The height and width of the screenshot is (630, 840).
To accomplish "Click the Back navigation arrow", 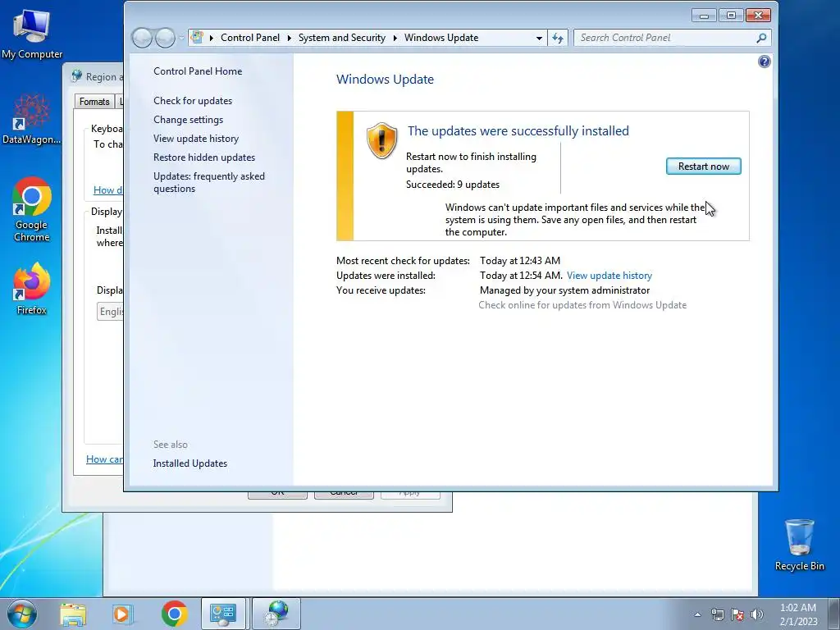I will (142, 38).
